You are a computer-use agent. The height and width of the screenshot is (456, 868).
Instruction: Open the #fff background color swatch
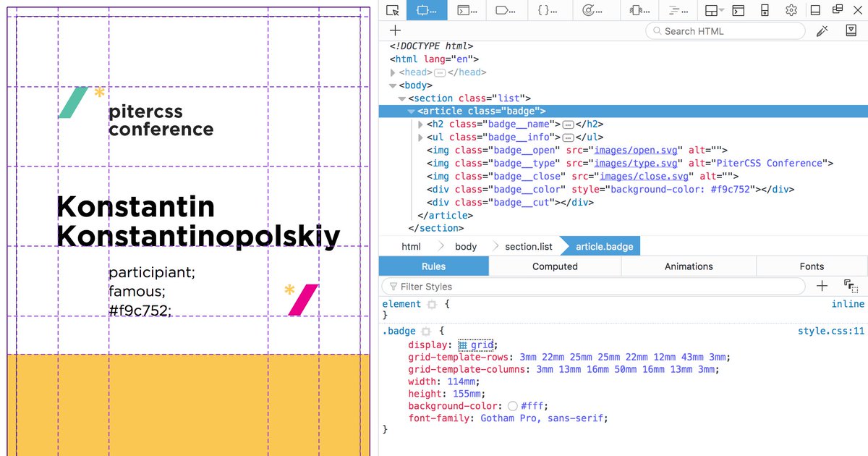pyautogui.click(x=513, y=407)
